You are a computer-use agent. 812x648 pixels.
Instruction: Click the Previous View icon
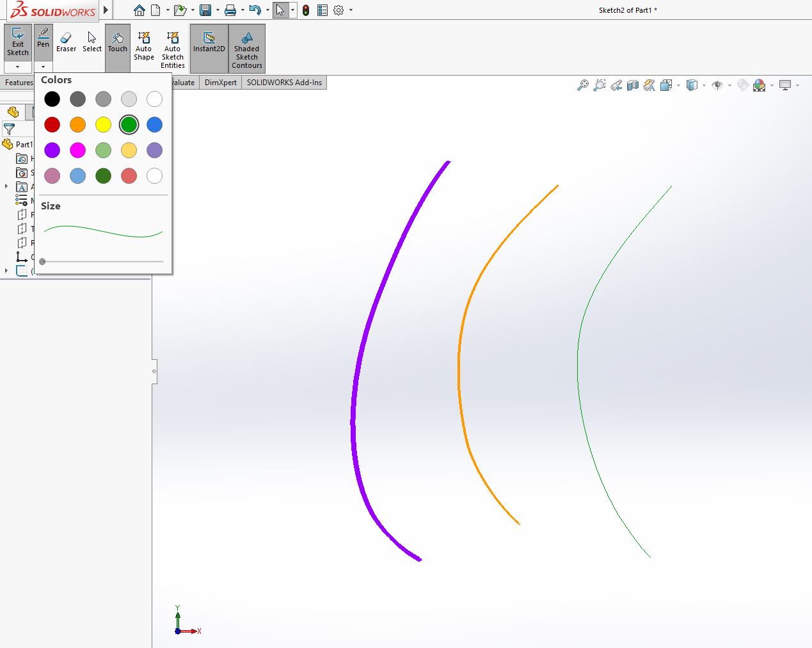pos(616,85)
